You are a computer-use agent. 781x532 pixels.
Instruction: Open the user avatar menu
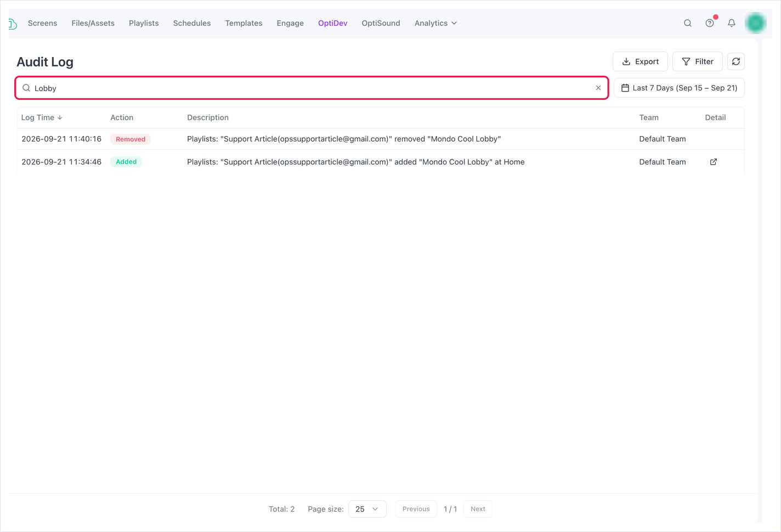(x=756, y=23)
